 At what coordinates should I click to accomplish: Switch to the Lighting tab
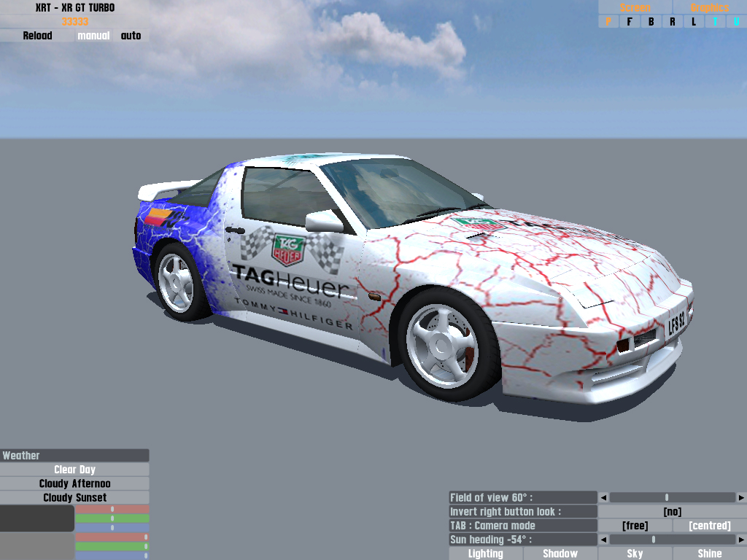click(485, 553)
